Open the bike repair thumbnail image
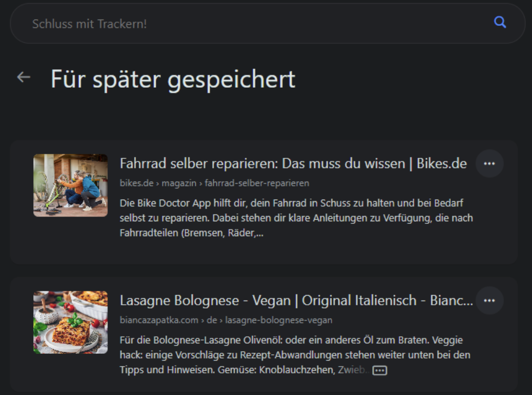 (70, 185)
